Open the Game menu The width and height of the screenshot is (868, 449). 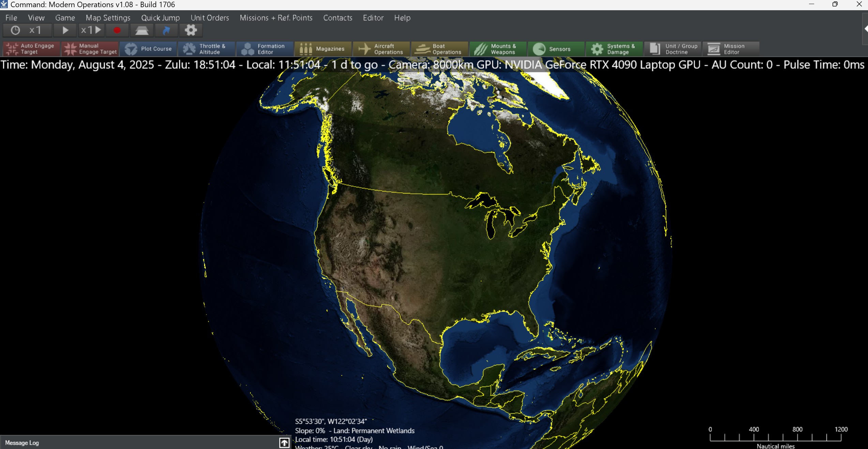[x=65, y=18]
